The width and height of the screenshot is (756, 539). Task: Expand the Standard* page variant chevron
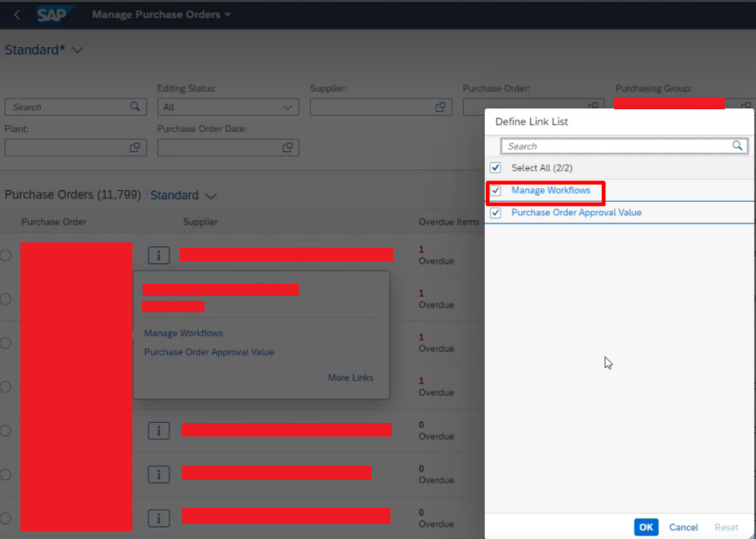click(x=77, y=50)
